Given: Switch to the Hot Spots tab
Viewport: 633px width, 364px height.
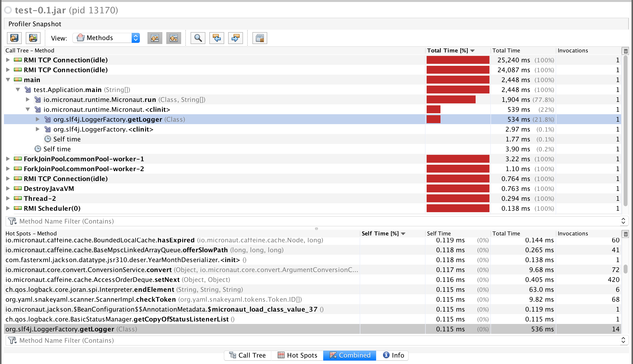Looking at the screenshot, I should (x=297, y=355).
